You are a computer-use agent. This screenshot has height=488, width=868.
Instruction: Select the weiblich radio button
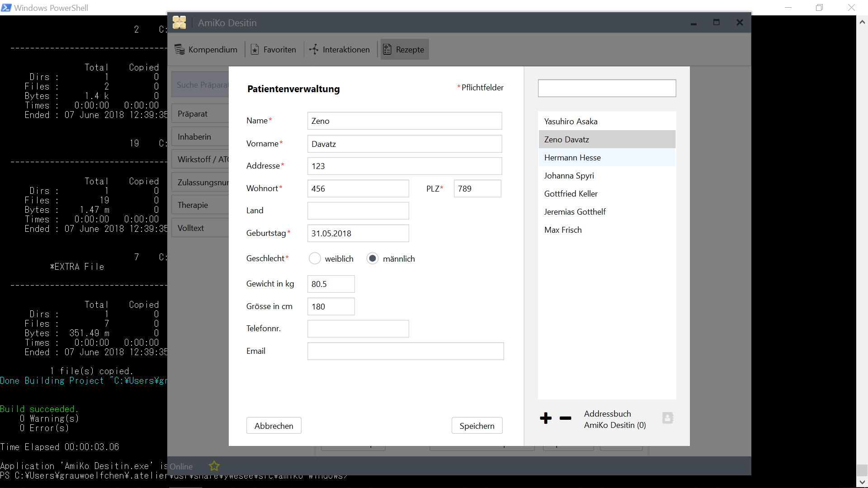pyautogui.click(x=315, y=258)
